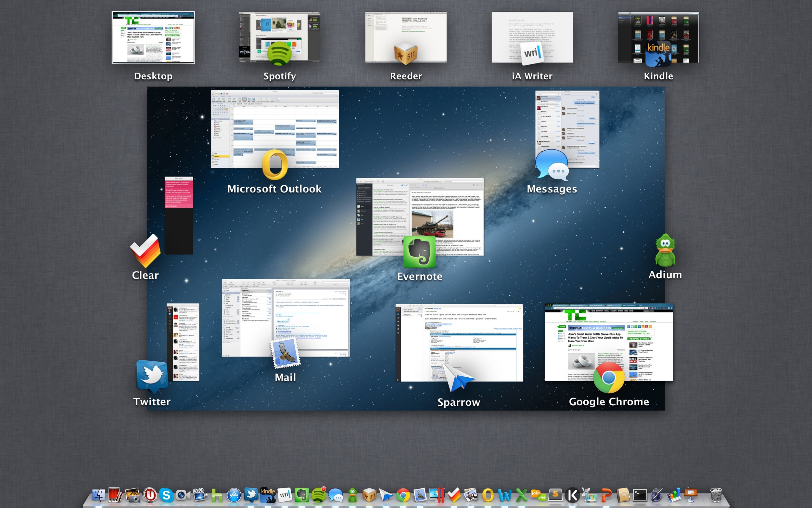
Task: Click the Finder icon in the dock
Action: tap(99, 495)
